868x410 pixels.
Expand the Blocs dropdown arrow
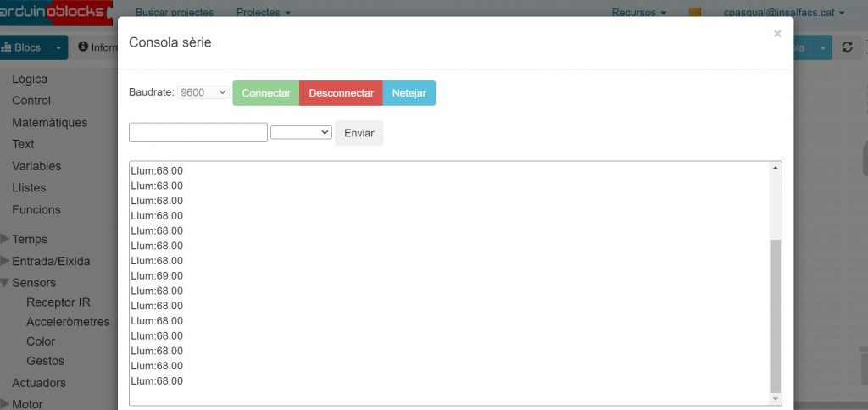click(x=58, y=47)
